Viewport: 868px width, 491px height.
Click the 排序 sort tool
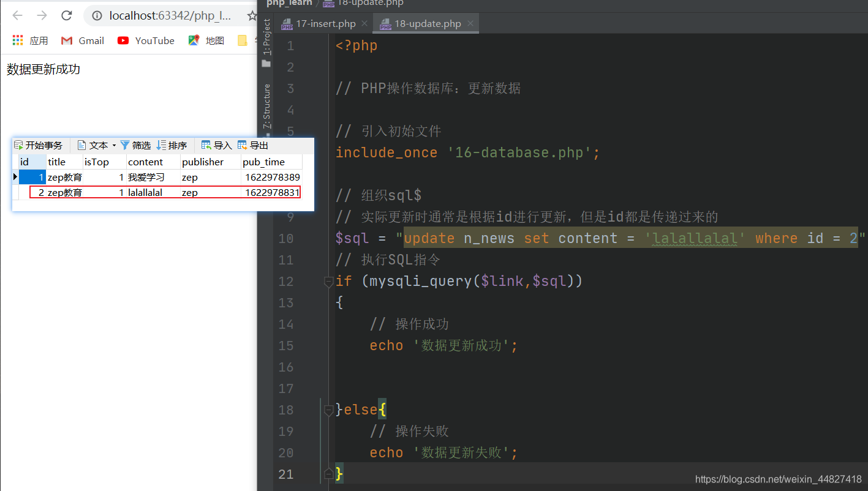click(x=172, y=145)
